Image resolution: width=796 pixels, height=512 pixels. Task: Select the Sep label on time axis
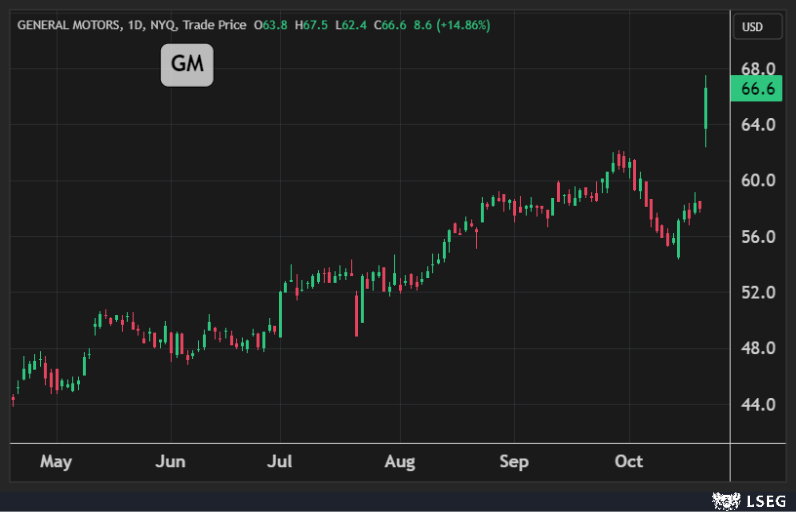click(x=513, y=462)
